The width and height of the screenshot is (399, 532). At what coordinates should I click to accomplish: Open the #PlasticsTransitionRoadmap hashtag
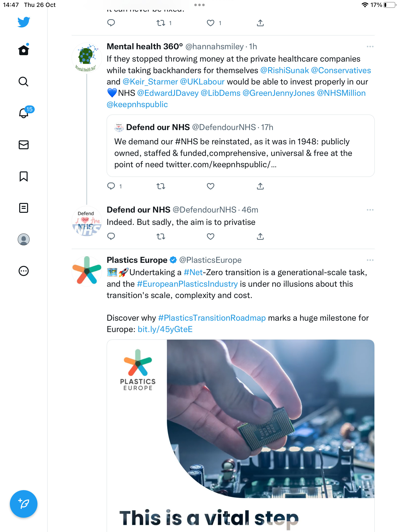pos(212,318)
